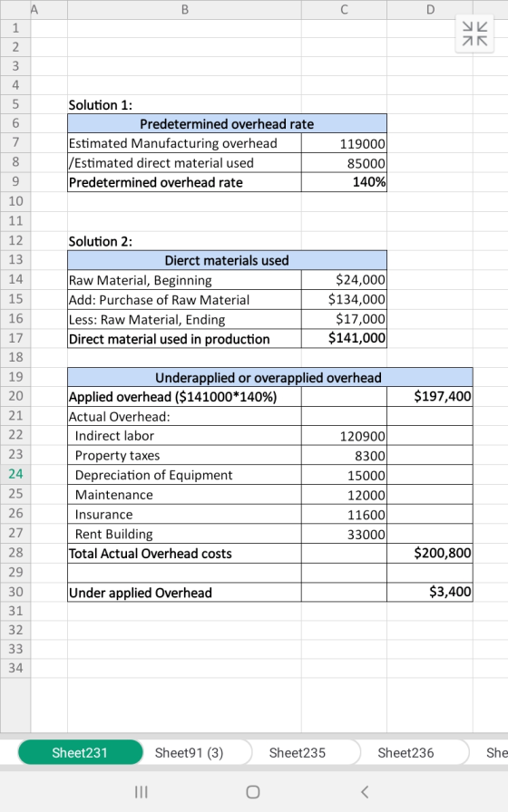Select the 'Indirect labor' cell
This screenshot has height=812, width=508.
pyautogui.click(x=184, y=436)
